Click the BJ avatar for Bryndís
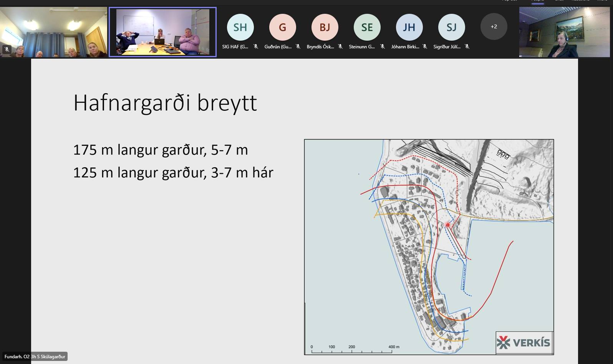This screenshot has height=364, width=613. (x=325, y=27)
